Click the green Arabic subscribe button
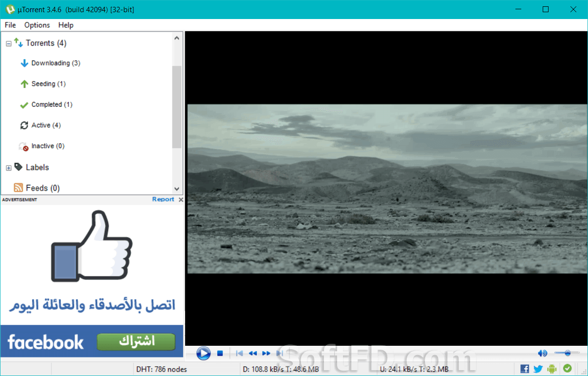Screen dimensions: 588x376 [x=136, y=341]
